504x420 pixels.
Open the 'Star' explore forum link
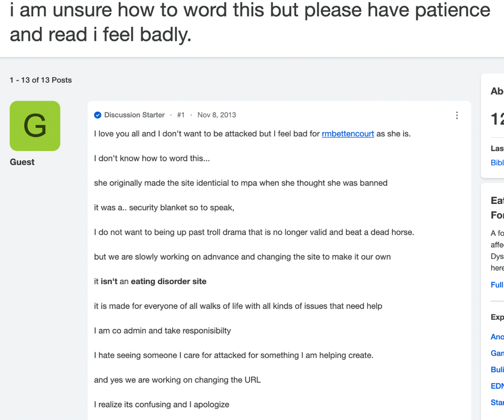(x=497, y=402)
